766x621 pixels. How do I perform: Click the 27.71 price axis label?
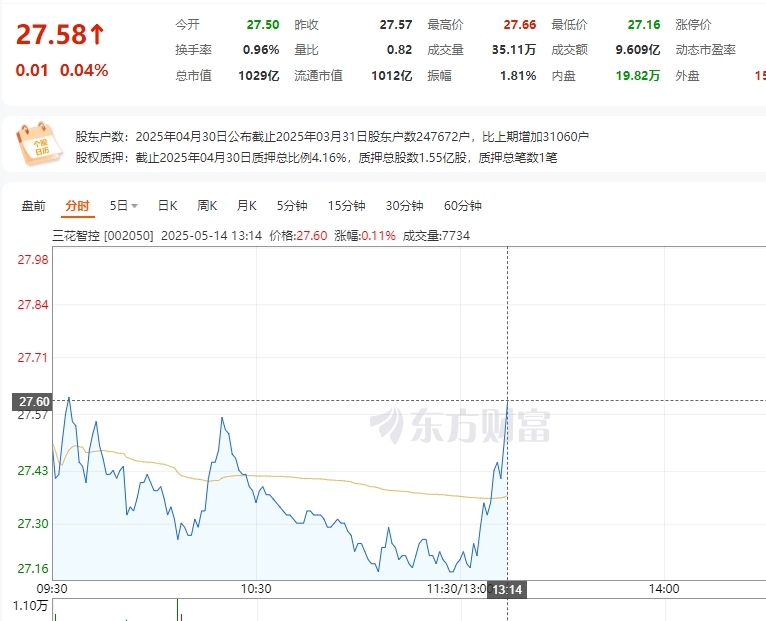pos(33,358)
